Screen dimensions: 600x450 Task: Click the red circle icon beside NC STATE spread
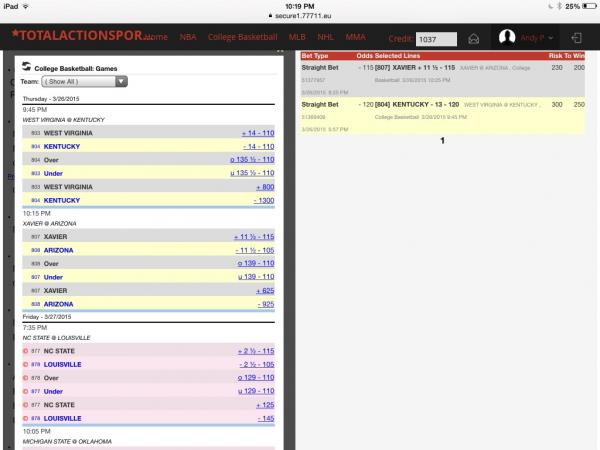[25, 351]
